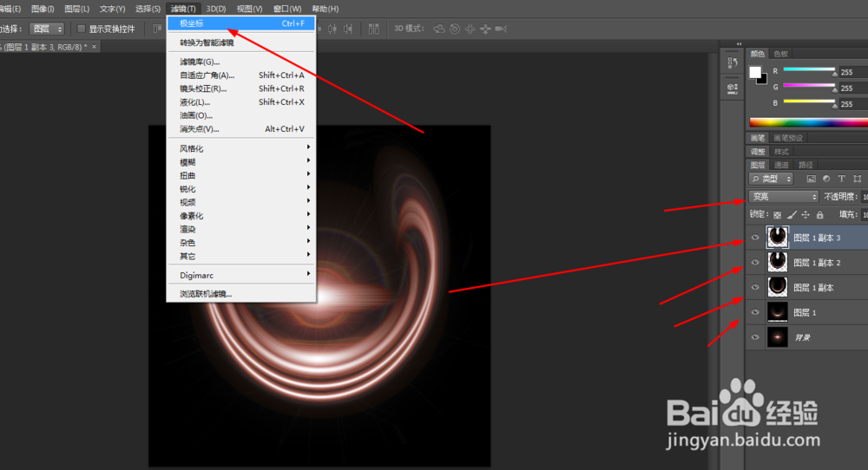Lock transparent pixels checkerboard icon
The image size is (868, 470).
pos(777,214)
